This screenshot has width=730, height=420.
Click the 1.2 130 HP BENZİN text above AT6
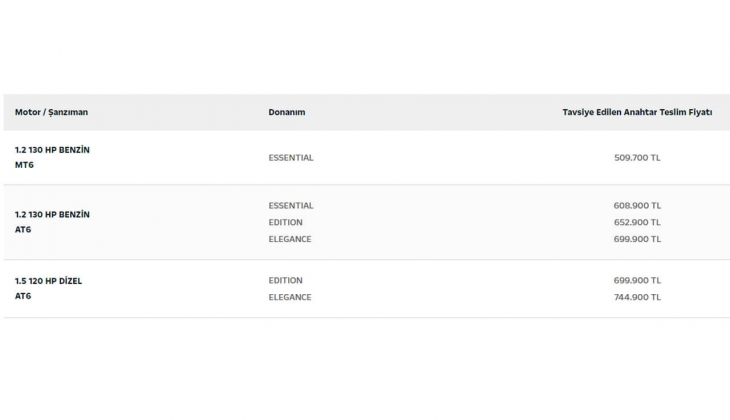click(x=53, y=214)
